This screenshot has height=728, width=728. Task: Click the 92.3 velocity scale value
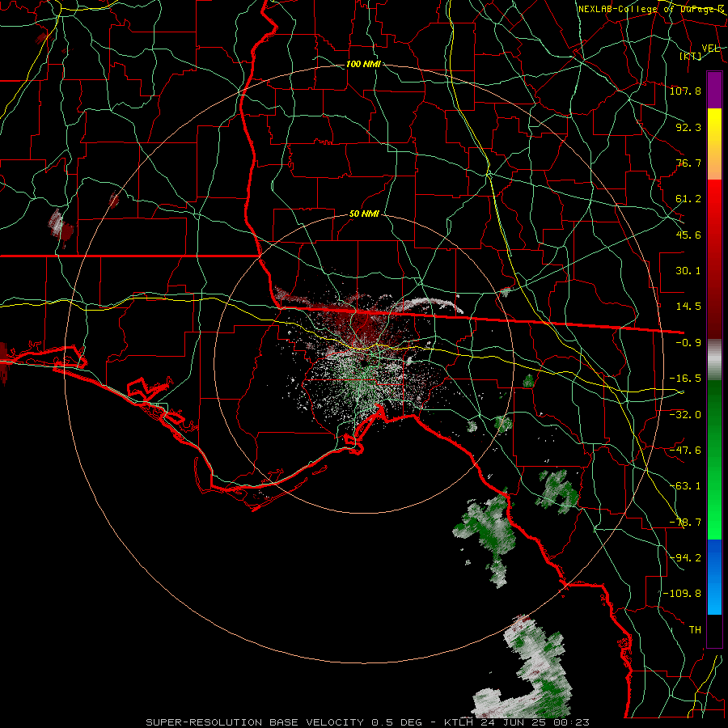click(x=688, y=127)
